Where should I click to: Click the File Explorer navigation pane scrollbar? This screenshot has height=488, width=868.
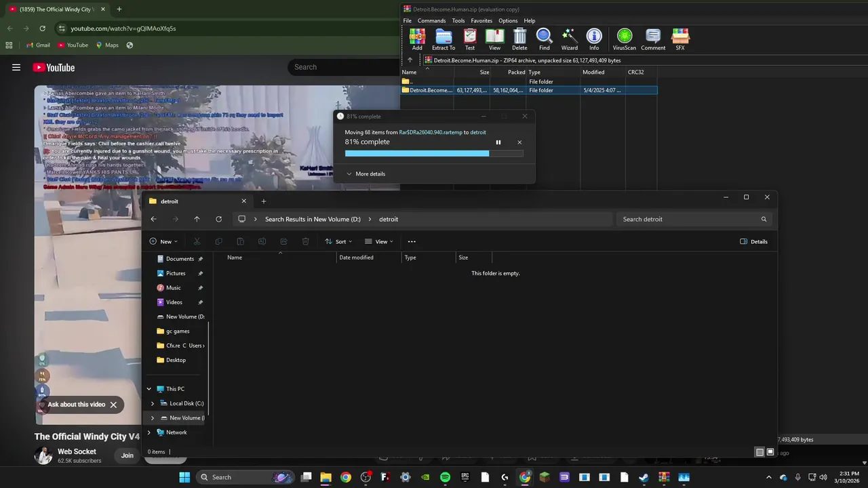click(209, 369)
